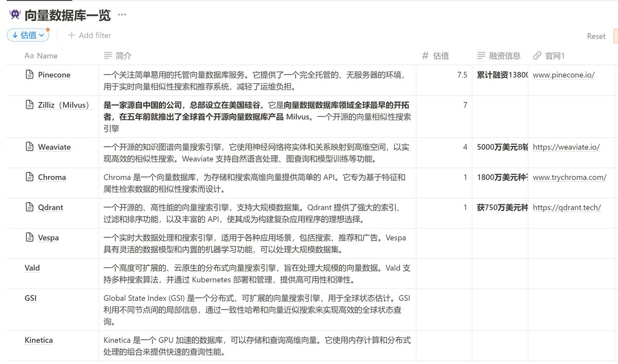Click the purple database page icon beside title
Screen dimensions: 618x364
pyautogui.click(x=14, y=14)
